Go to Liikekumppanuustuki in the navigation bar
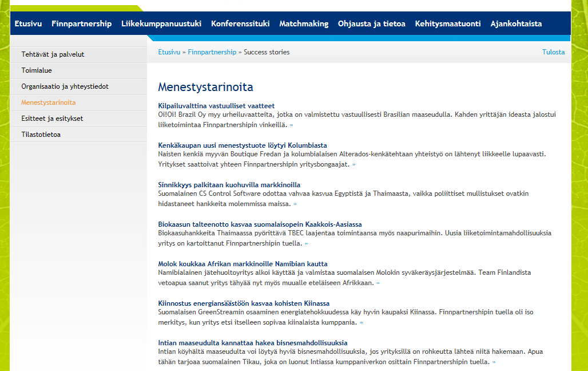The image size is (588, 371). [x=161, y=23]
